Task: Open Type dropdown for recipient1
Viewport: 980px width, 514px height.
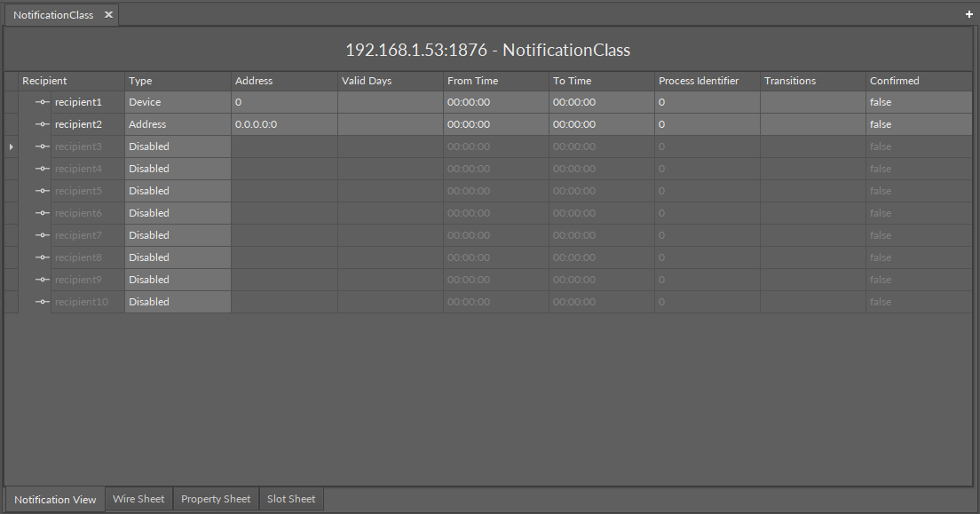Action: pyautogui.click(x=178, y=102)
